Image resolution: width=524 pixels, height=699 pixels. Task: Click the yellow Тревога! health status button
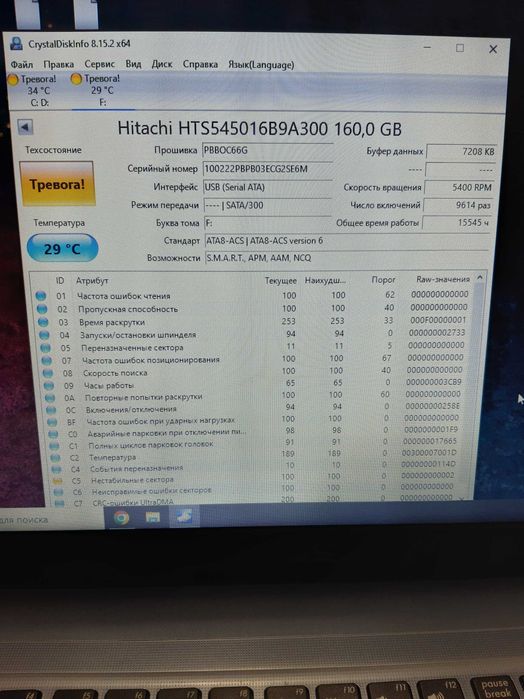coord(57,184)
